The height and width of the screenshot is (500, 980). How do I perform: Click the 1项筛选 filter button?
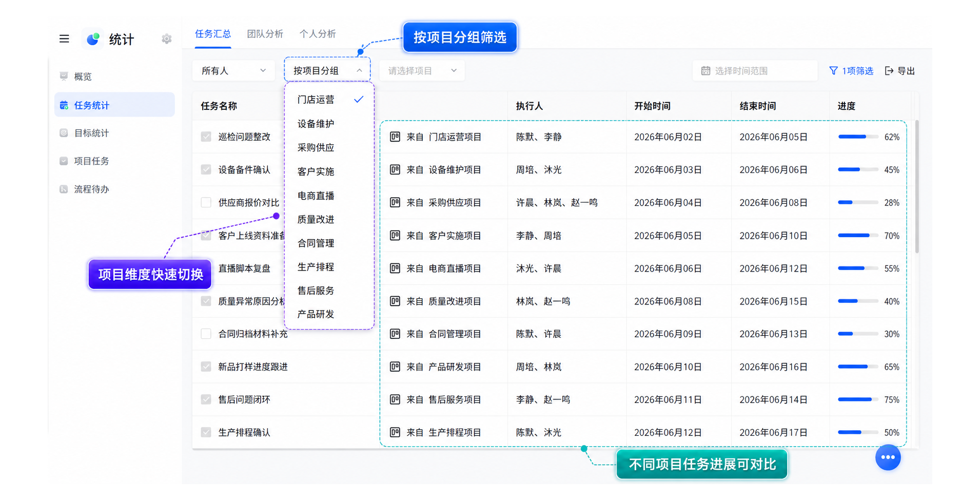pyautogui.click(x=851, y=71)
